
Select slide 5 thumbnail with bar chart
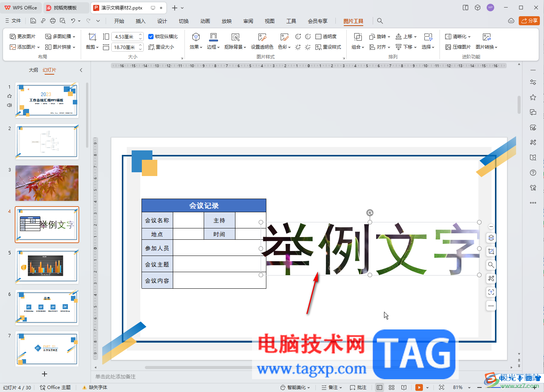(x=47, y=266)
